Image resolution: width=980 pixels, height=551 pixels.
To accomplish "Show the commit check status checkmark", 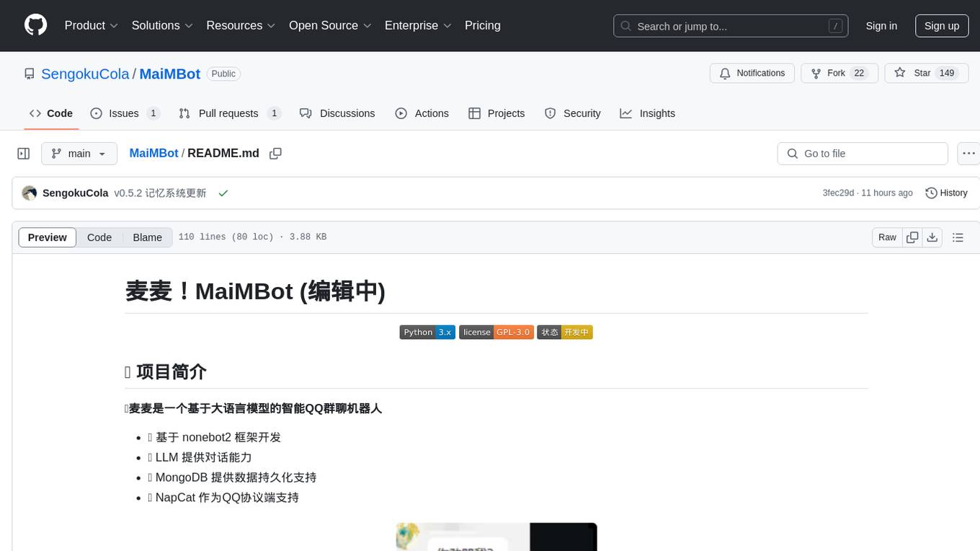I will coord(223,193).
